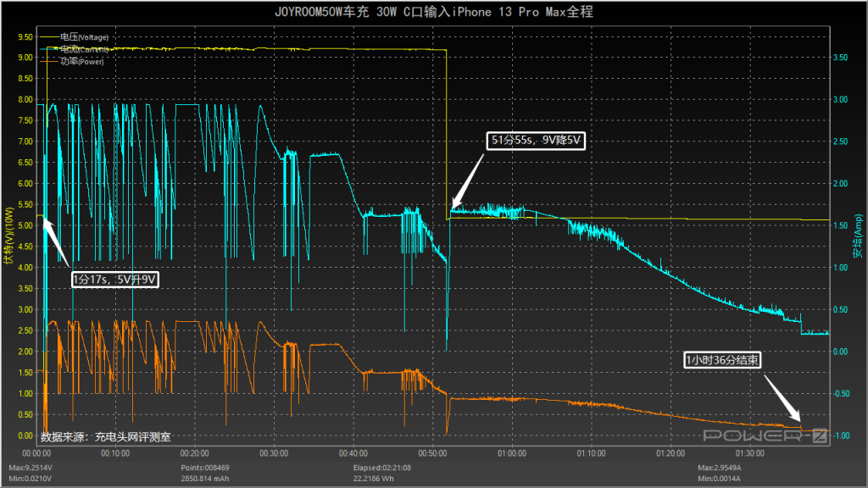This screenshot has width=868, height=488.
Task: Click the 8.00 axis tick label
Action: click(x=25, y=100)
